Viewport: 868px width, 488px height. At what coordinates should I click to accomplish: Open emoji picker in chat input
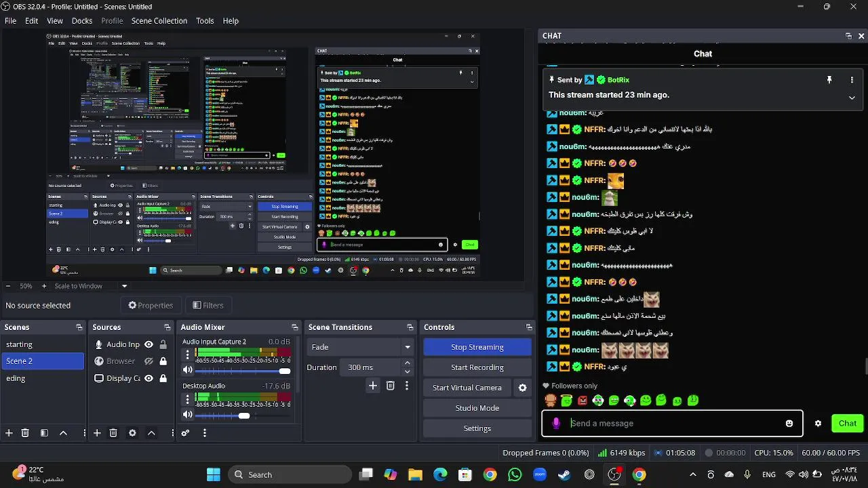point(789,424)
